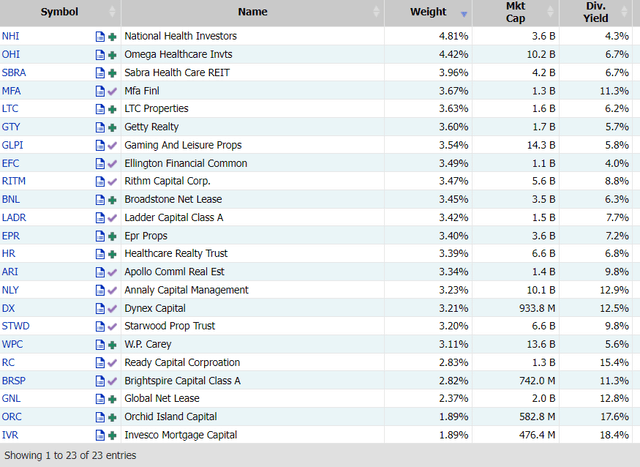Screen dimensions: 640x467
Task: Open the STWD symbol link
Action: [x=16, y=326]
